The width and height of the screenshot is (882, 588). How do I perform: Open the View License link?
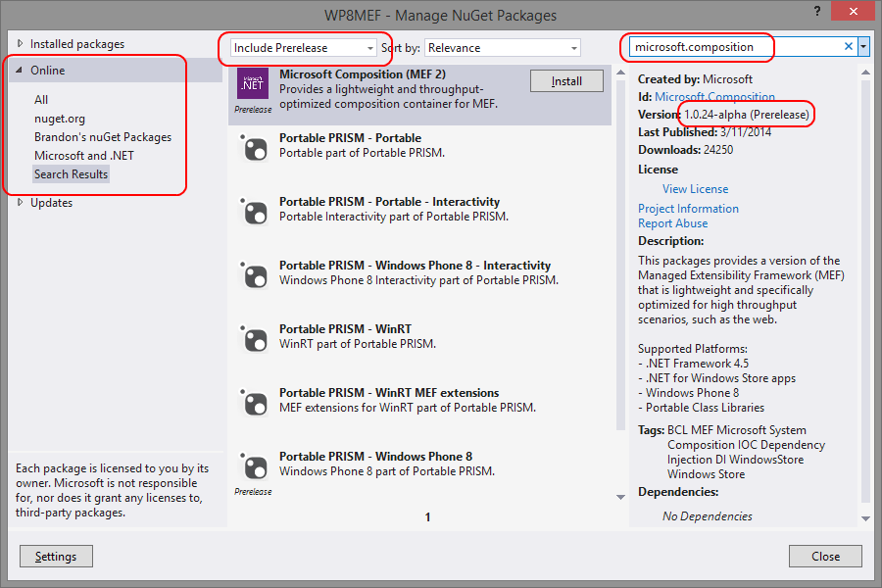click(x=695, y=189)
